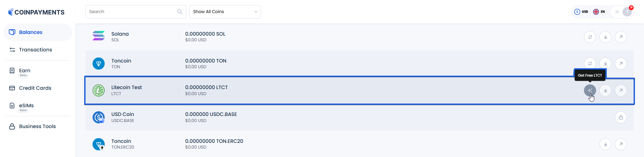This screenshot has height=157, width=644.
Task: Open Business Tools in the sidebar
Action: click(37, 126)
